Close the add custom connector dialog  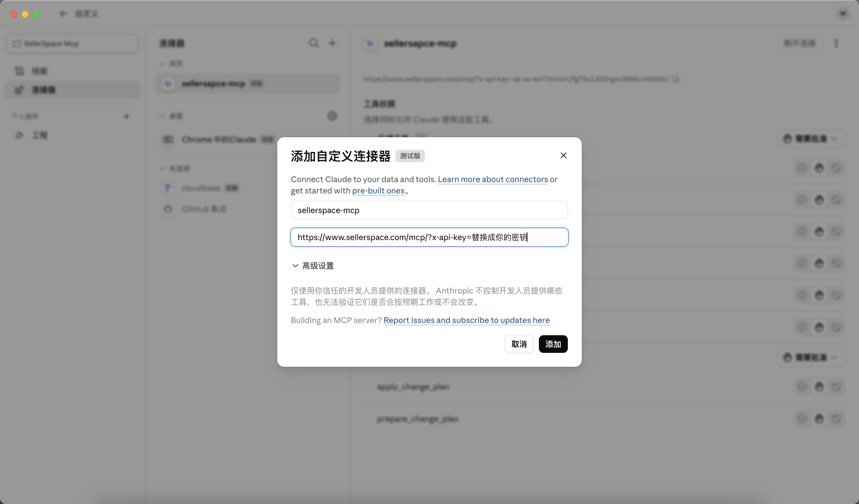point(563,155)
